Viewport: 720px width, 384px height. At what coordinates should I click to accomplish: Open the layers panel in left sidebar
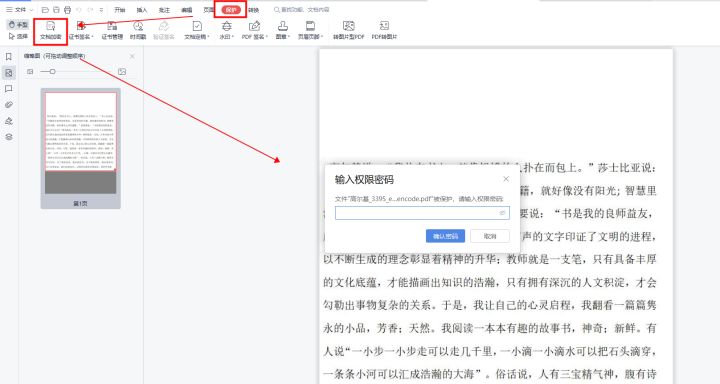coord(9,137)
